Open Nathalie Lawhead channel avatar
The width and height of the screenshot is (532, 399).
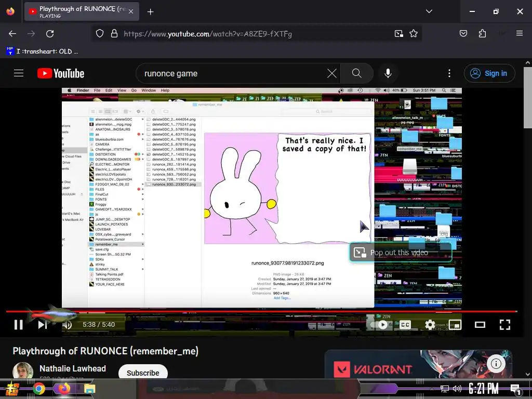tap(23, 370)
